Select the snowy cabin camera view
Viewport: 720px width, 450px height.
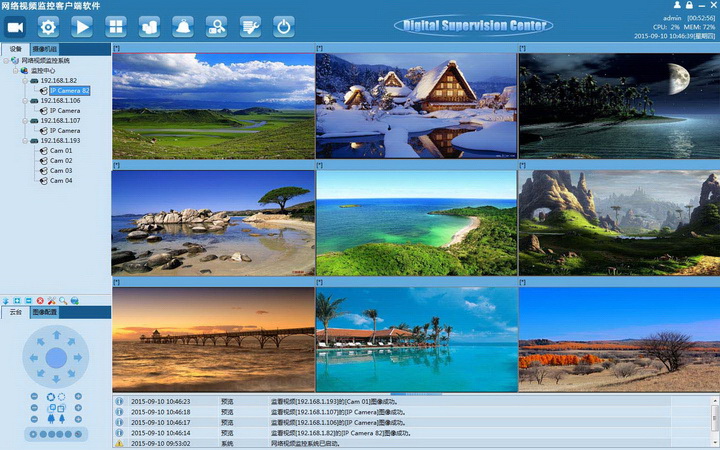click(416, 106)
